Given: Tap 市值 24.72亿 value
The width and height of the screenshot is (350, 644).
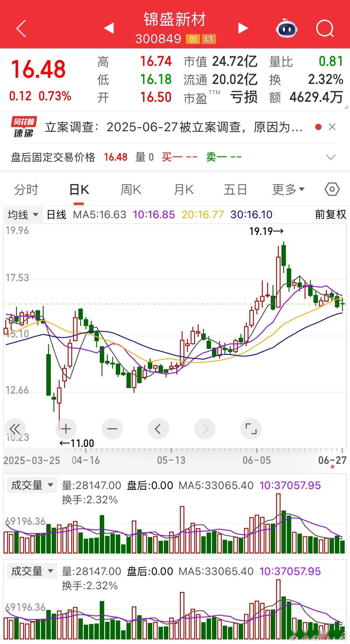Looking at the screenshot, I should 221,61.
